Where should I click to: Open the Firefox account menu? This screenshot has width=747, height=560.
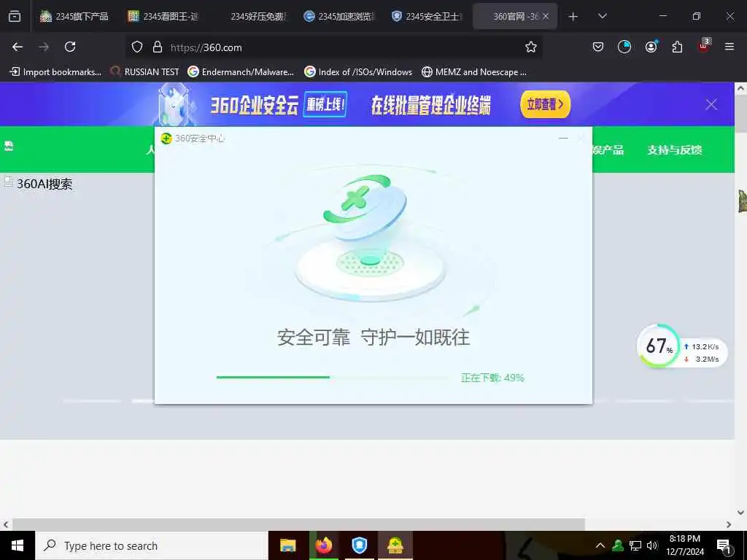pos(651,47)
